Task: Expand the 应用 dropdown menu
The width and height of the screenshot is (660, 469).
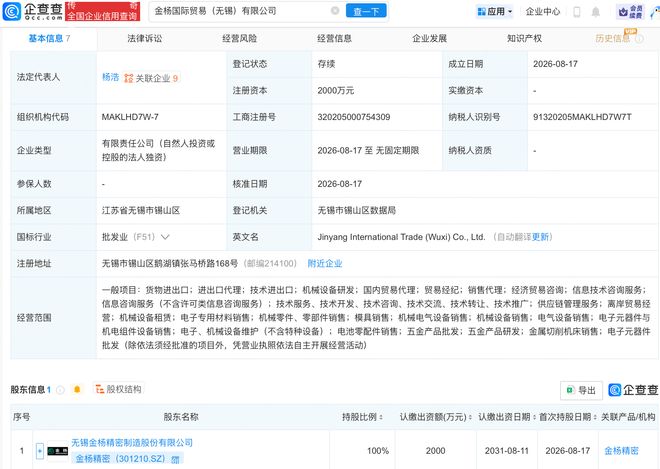Action: click(495, 12)
